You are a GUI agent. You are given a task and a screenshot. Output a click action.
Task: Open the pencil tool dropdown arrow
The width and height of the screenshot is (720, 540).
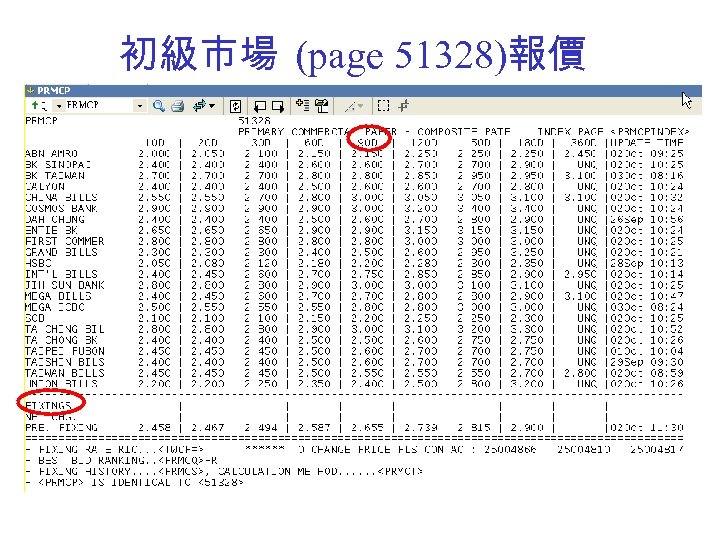[360, 106]
